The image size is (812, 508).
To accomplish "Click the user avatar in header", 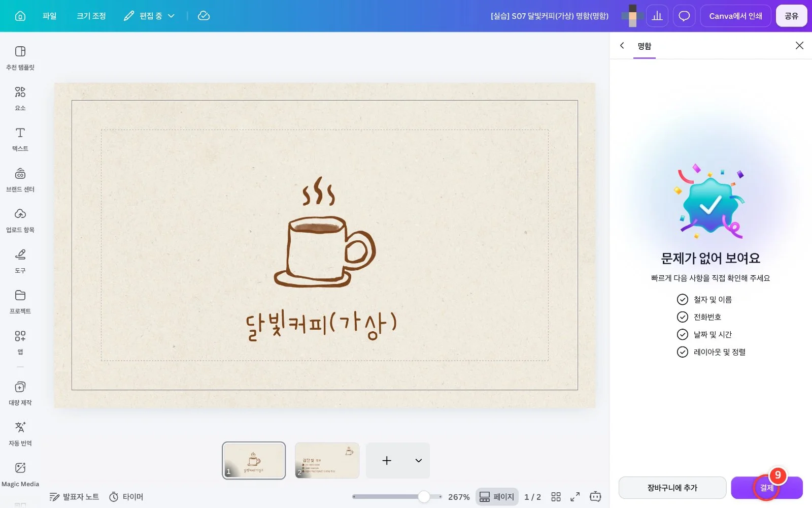I will [632, 16].
